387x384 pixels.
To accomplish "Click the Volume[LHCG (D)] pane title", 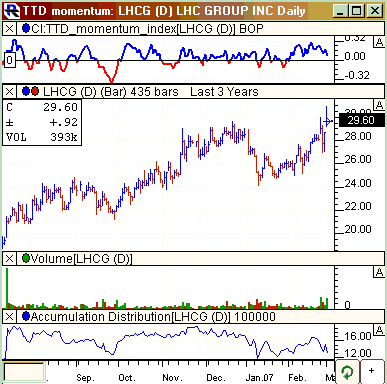I will pos(81,259).
